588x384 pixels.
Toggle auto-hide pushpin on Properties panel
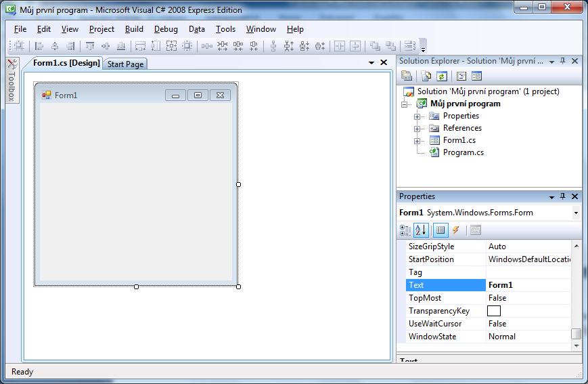[x=562, y=196]
